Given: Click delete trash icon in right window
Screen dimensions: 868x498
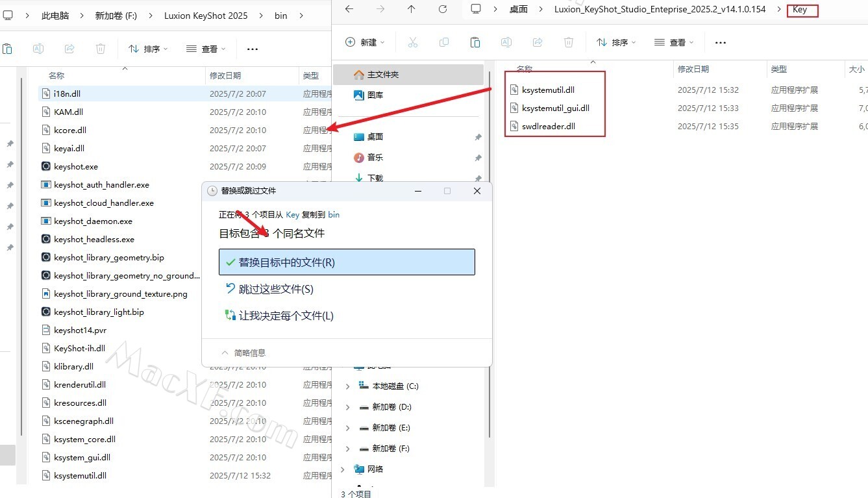Looking at the screenshot, I should [x=569, y=42].
